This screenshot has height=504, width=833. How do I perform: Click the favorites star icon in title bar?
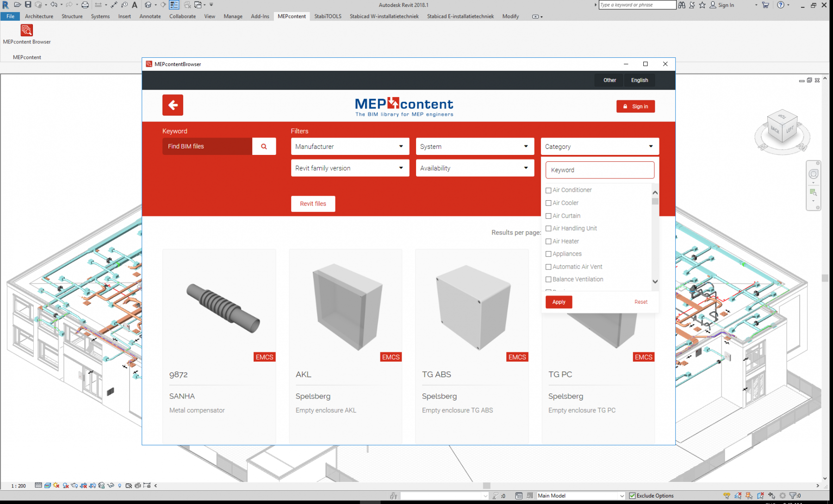point(702,5)
